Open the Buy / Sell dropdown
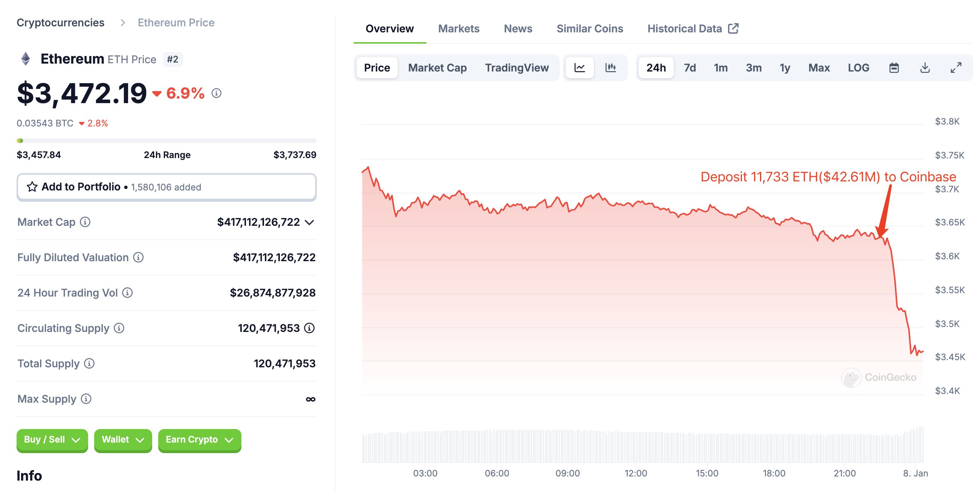980x490 pixels. pos(52,440)
